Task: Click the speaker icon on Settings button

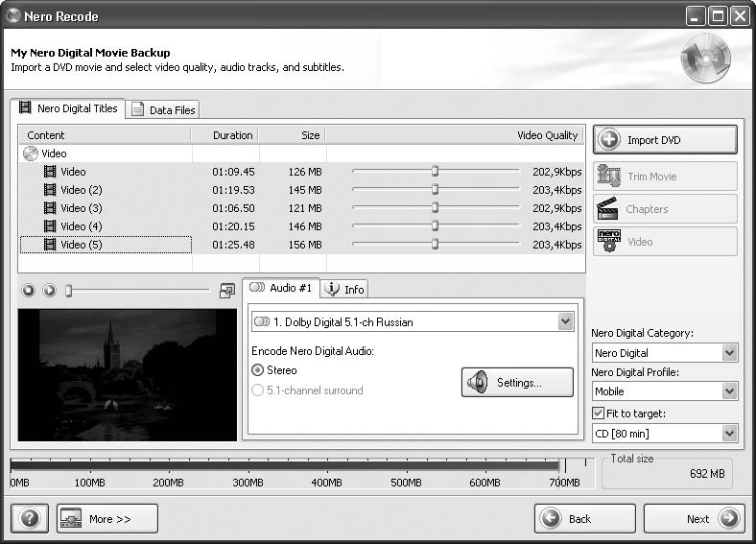Action: point(478,383)
